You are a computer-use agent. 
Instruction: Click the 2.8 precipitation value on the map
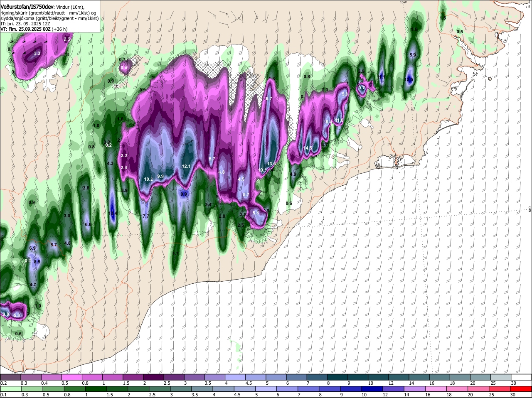click(222, 216)
